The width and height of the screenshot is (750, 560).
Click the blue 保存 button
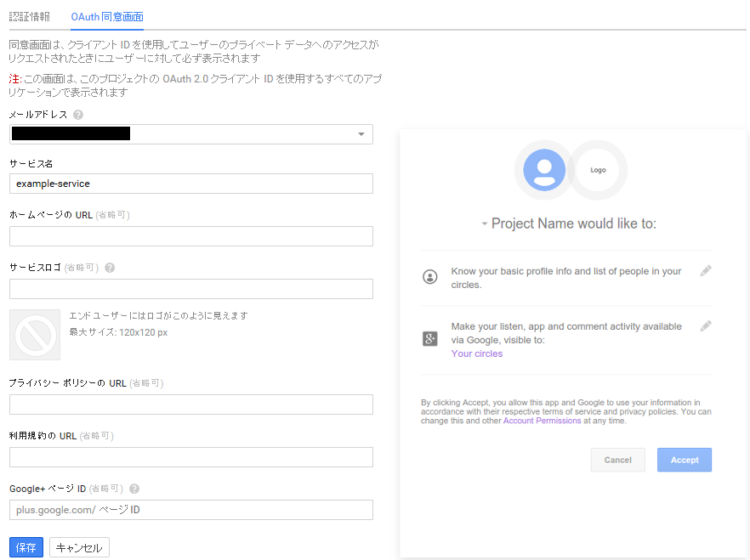pyautogui.click(x=26, y=547)
